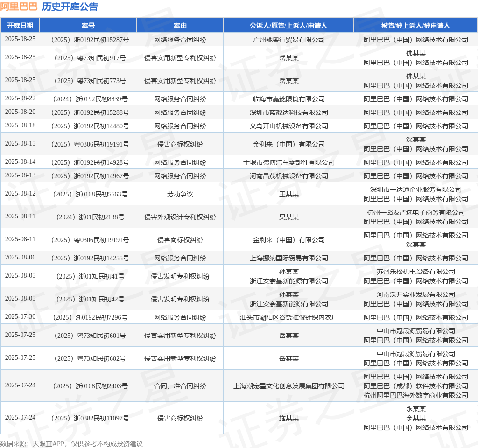This screenshot has width=478, height=448.
Task: Select the date 2025-08-18
Action: pos(20,125)
